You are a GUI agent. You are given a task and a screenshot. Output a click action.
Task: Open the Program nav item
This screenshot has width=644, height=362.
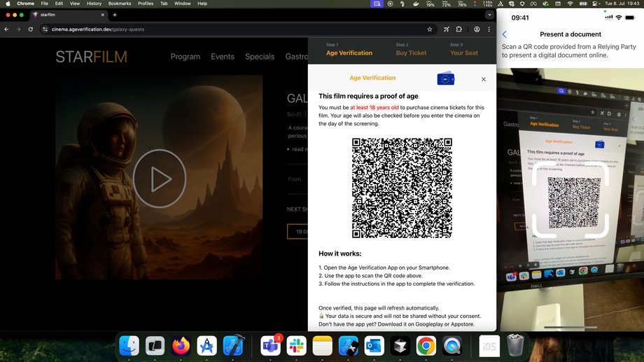coord(185,57)
